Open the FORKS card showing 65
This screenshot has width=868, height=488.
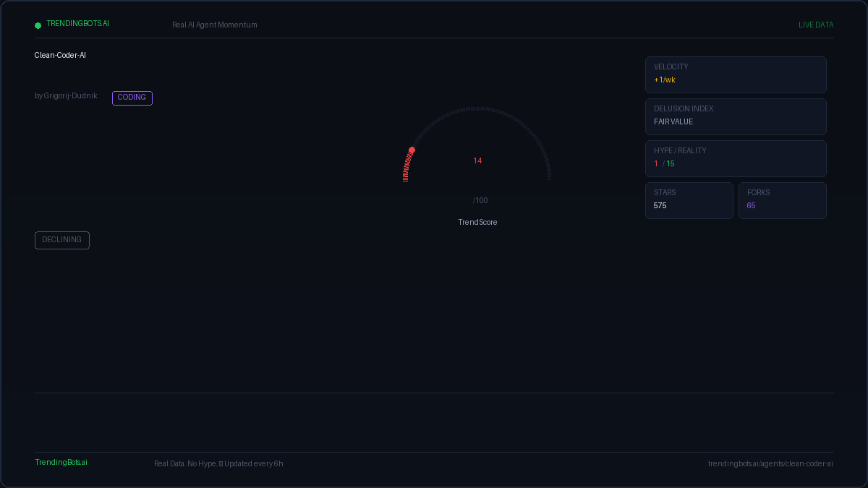click(783, 200)
